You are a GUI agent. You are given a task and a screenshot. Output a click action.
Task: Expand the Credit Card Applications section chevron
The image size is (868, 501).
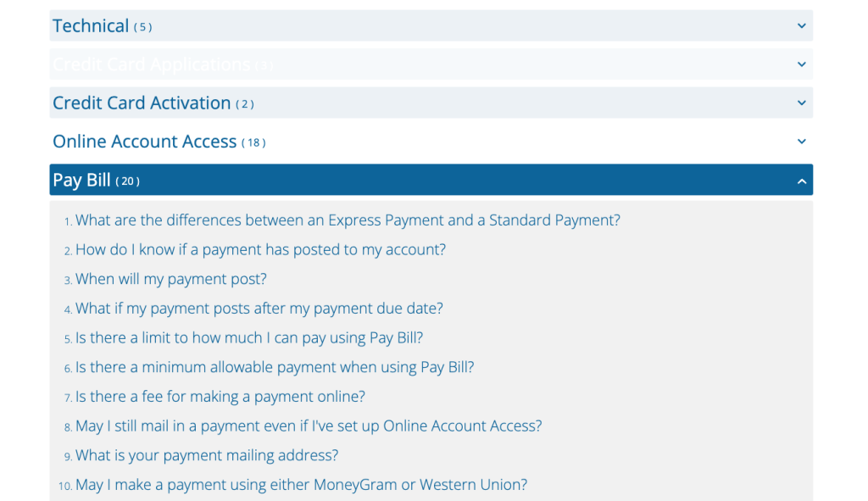click(801, 64)
